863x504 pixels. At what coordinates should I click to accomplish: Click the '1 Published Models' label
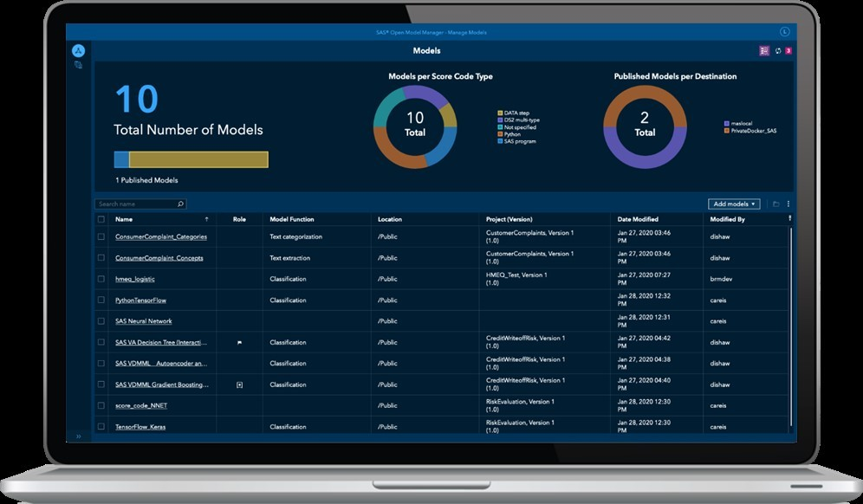pyautogui.click(x=146, y=180)
